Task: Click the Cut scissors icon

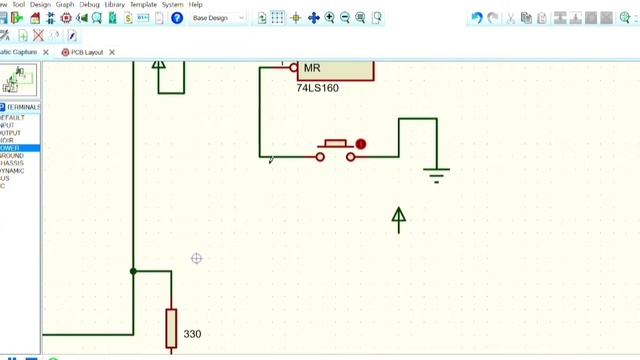Action: [511, 18]
